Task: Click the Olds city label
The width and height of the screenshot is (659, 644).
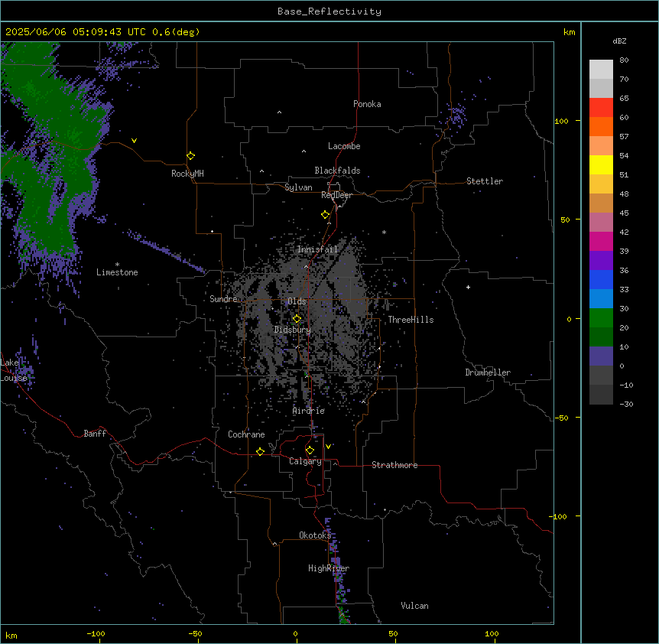Action: point(297,301)
